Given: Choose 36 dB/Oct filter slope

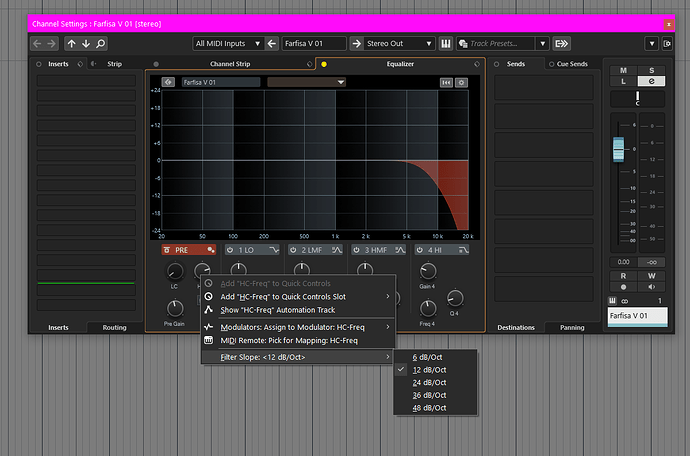Looking at the screenshot, I should point(435,395).
